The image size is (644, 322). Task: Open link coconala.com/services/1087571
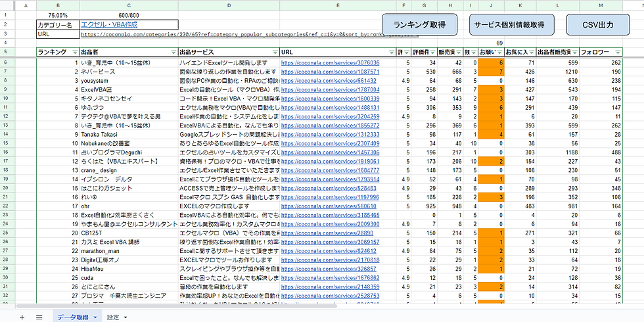pyautogui.click(x=330, y=72)
